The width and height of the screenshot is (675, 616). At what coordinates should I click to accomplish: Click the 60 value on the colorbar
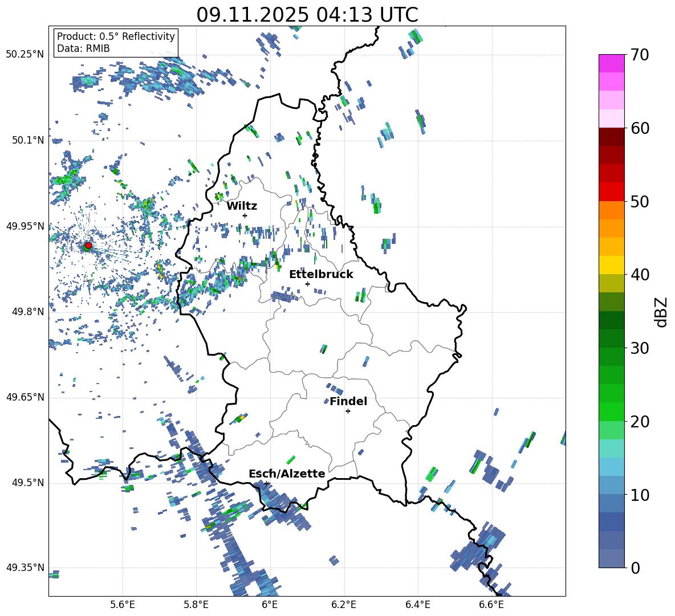[x=640, y=128]
